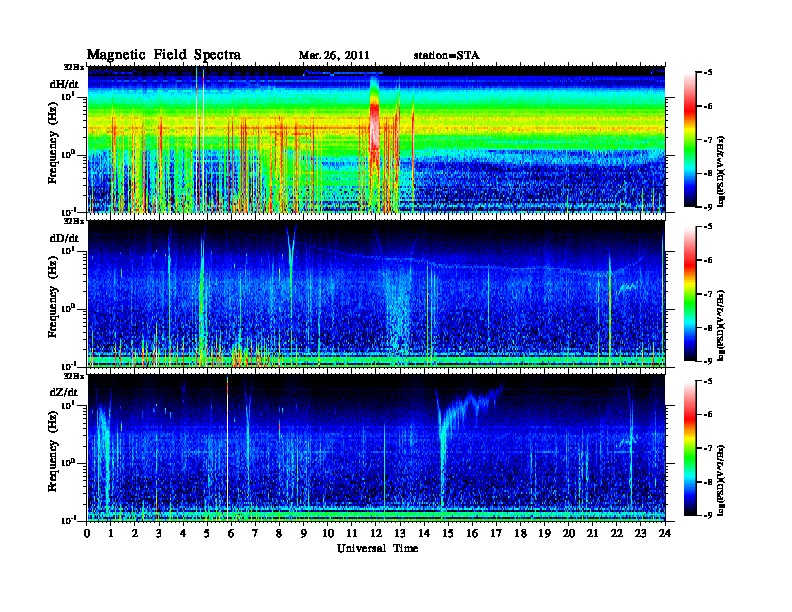This screenshot has height=612, width=792.
Task: Click the "station=STA" label
Action: [x=447, y=56]
